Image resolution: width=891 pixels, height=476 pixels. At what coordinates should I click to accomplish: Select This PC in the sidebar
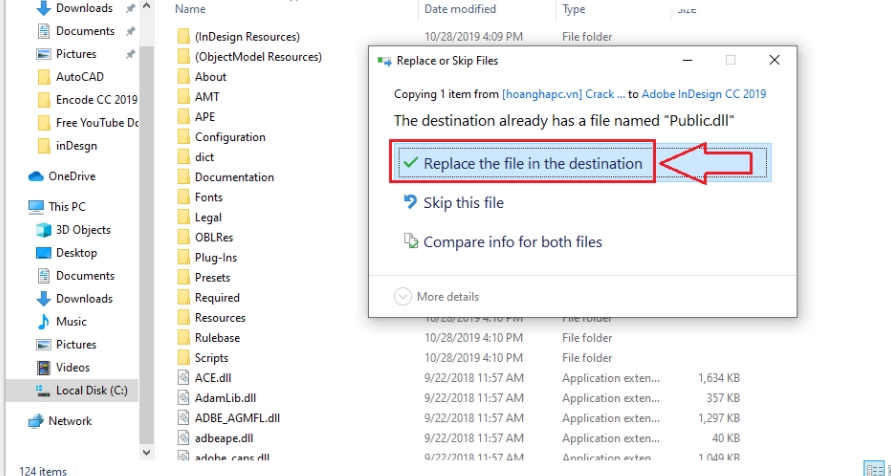pyautogui.click(x=66, y=206)
